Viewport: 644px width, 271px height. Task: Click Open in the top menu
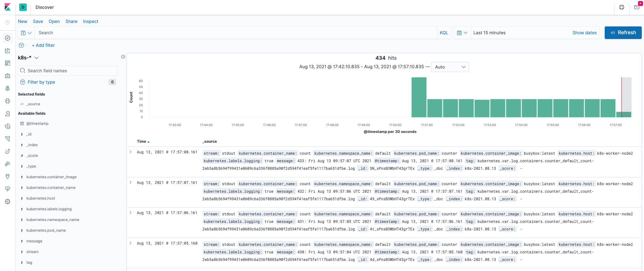pos(54,21)
